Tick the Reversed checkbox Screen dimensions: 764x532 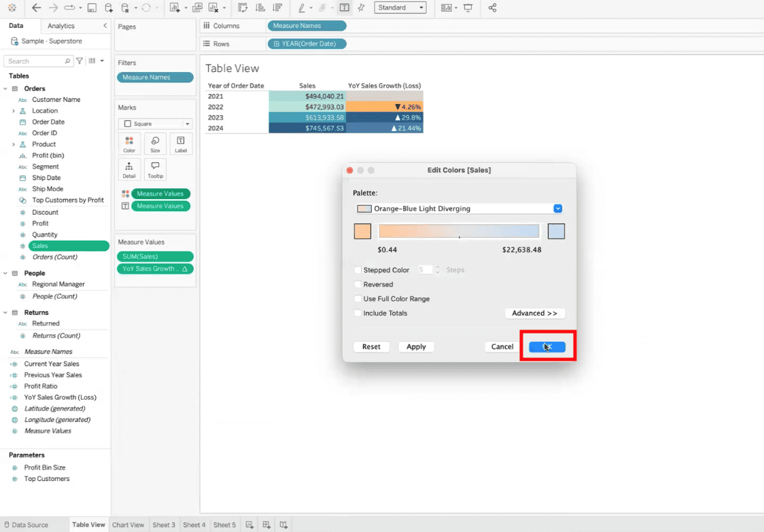(358, 285)
